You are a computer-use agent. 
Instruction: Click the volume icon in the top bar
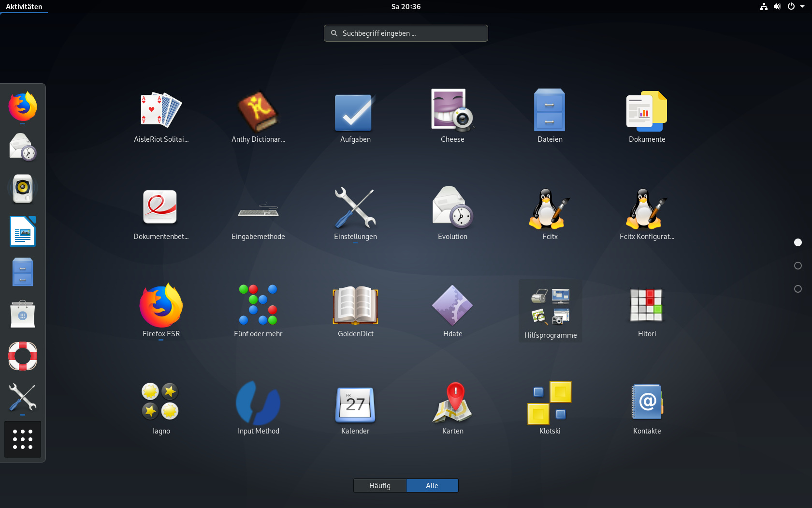pos(777,6)
